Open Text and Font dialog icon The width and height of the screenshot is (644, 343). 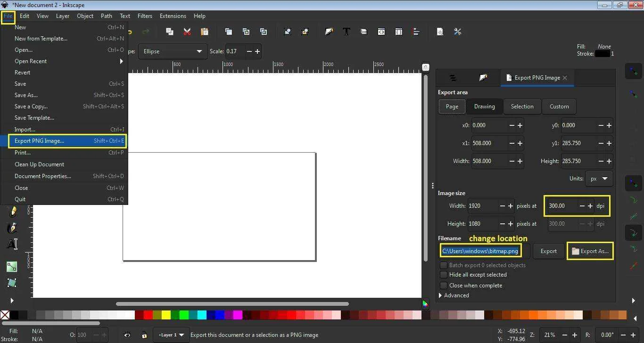[347, 32]
